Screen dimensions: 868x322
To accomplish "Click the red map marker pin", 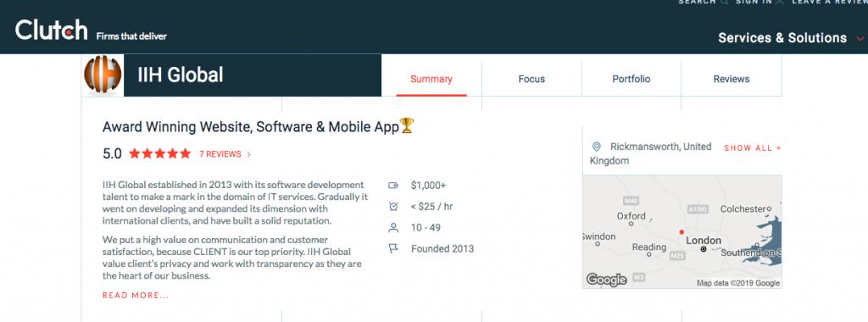I will [x=682, y=232].
